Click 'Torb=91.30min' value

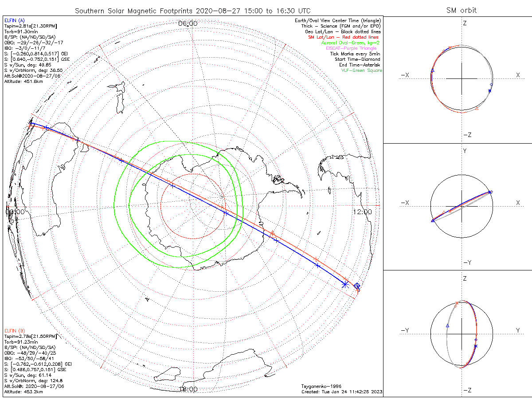pyautogui.click(x=20, y=31)
